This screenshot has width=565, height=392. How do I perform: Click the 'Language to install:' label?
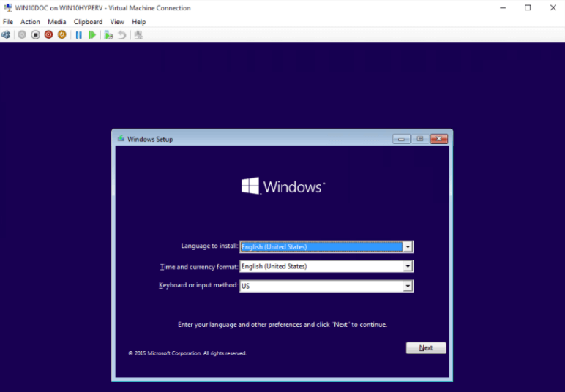209,246
